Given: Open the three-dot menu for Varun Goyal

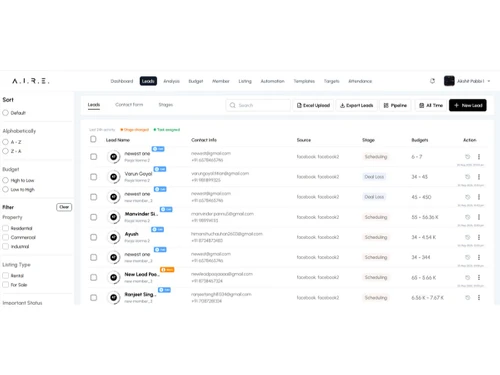Looking at the screenshot, I should 479,177.
